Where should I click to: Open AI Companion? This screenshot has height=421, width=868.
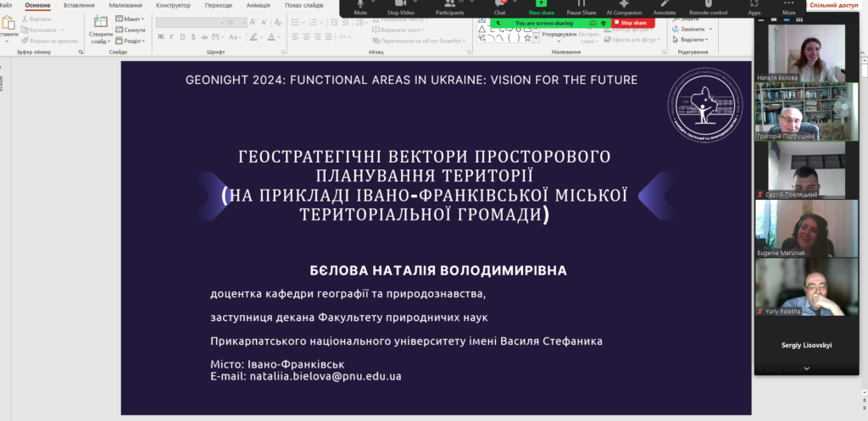[623, 6]
